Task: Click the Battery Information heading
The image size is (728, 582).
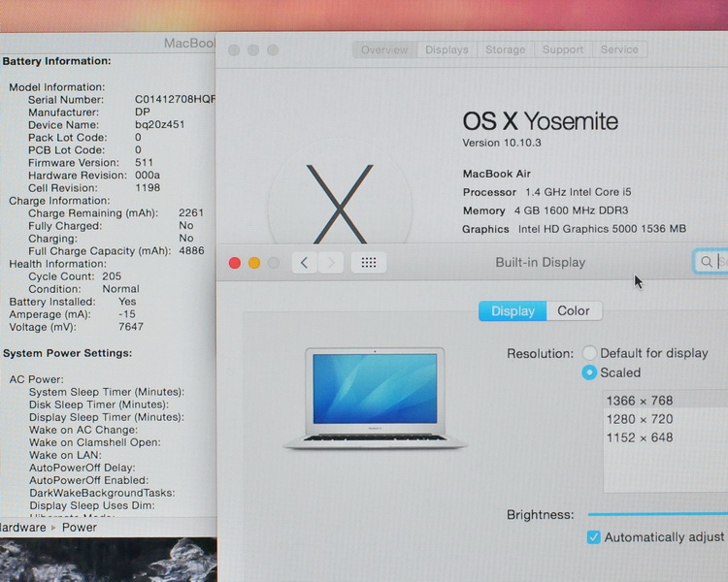Action: click(x=56, y=61)
